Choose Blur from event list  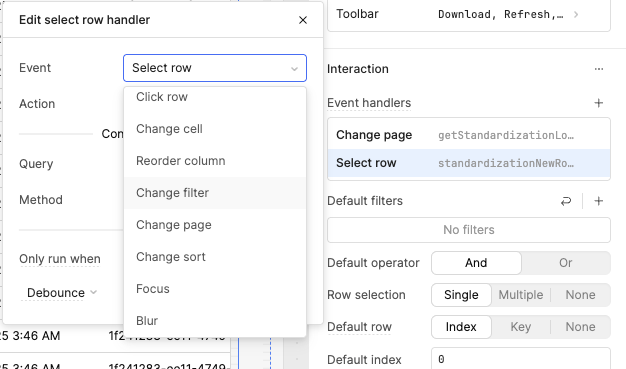click(x=215, y=320)
